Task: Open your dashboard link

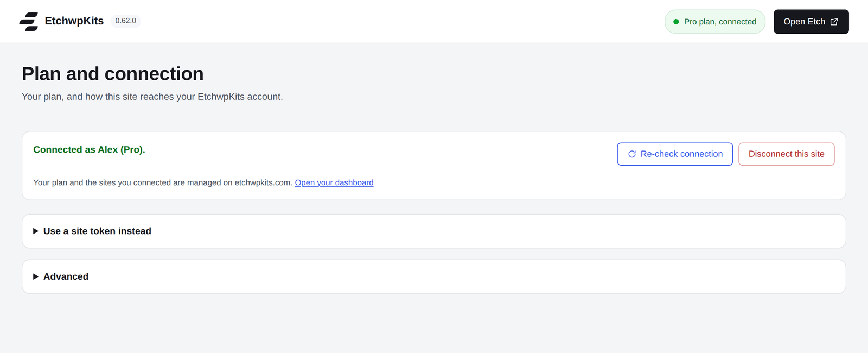Action: 334,182
